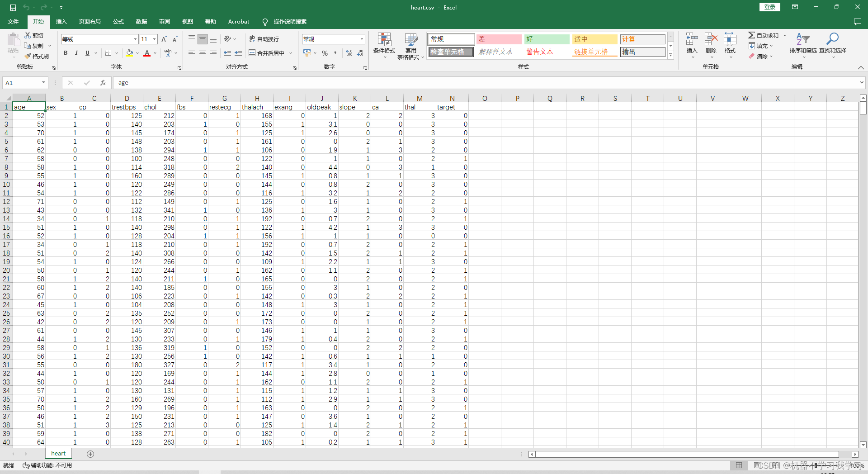This screenshot has width=868, height=474.
Task: Toggle italic formatting
Action: pyautogui.click(x=76, y=53)
